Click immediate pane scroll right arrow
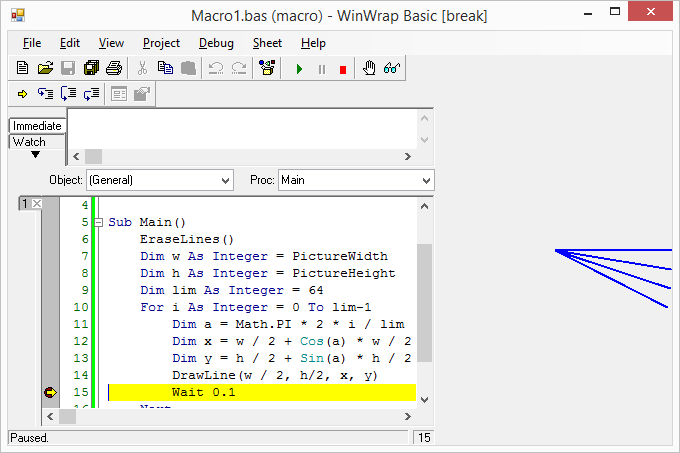The height and width of the screenshot is (453, 680). 407,156
